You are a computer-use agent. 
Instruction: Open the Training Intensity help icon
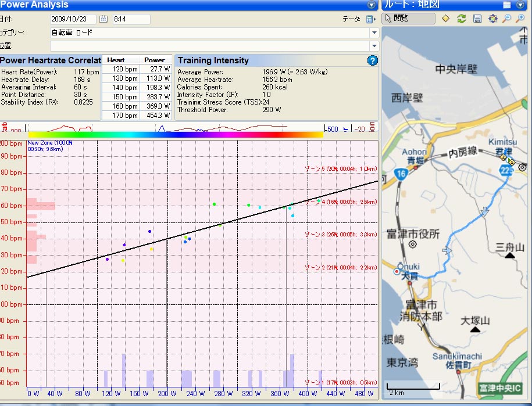[373, 60]
